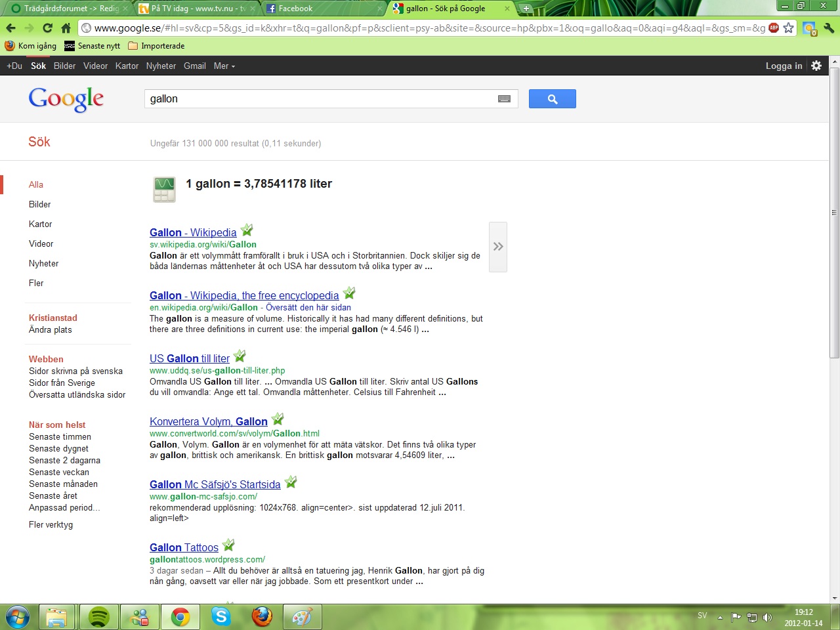The height and width of the screenshot is (630, 840).
Task: Switch to the Facebook tab
Action: (295, 9)
